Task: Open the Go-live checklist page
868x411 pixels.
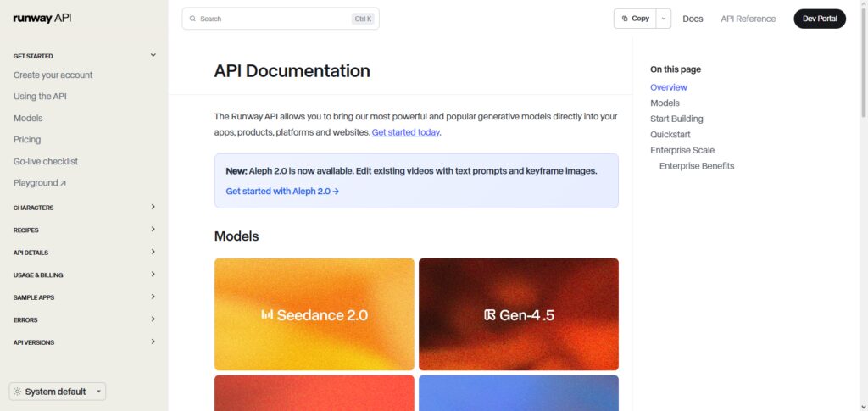Action: pos(46,162)
